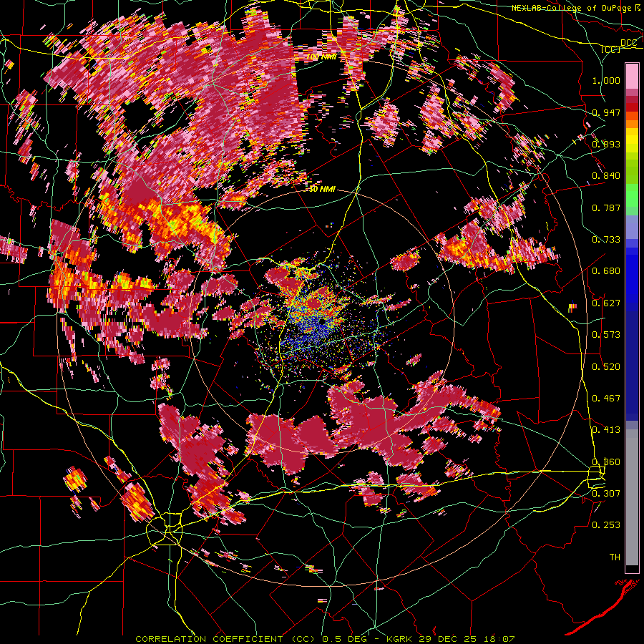The height and width of the screenshot is (644, 644).
Task: Click the [CC] units label above the color bar
Action: 610,49
